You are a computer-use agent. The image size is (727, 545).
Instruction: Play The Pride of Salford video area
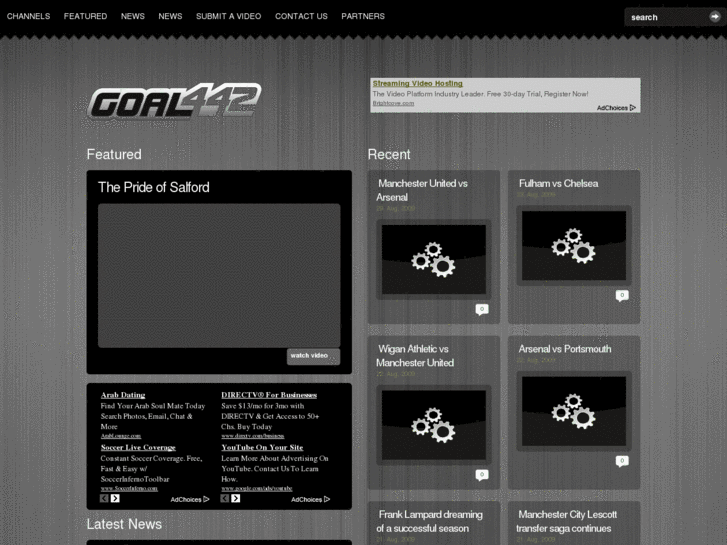219,276
